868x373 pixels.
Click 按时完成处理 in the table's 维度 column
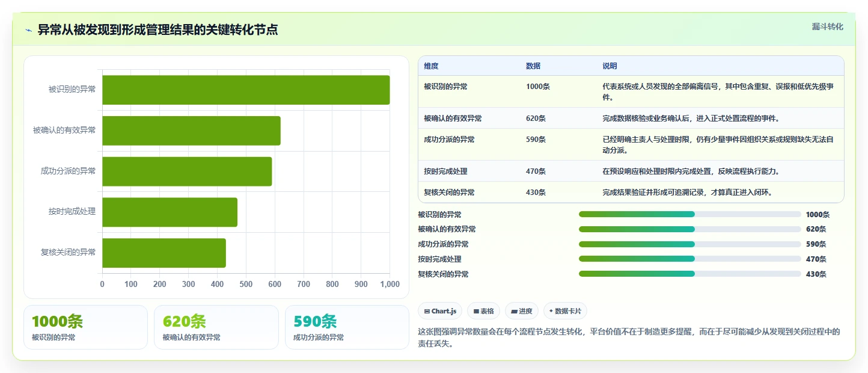click(445, 171)
